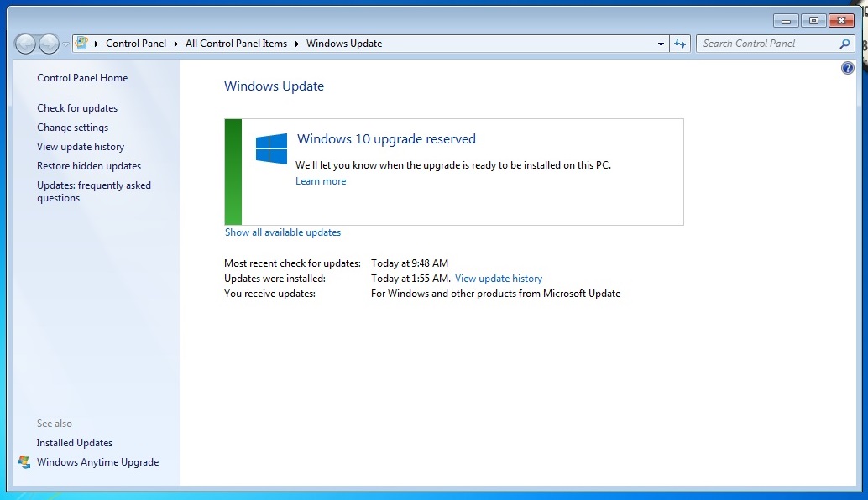Click the search magnifier icon

click(x=844, y=44)
